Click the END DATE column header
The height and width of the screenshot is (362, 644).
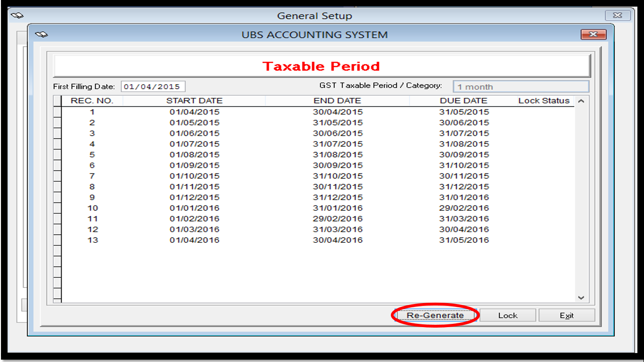337,101
